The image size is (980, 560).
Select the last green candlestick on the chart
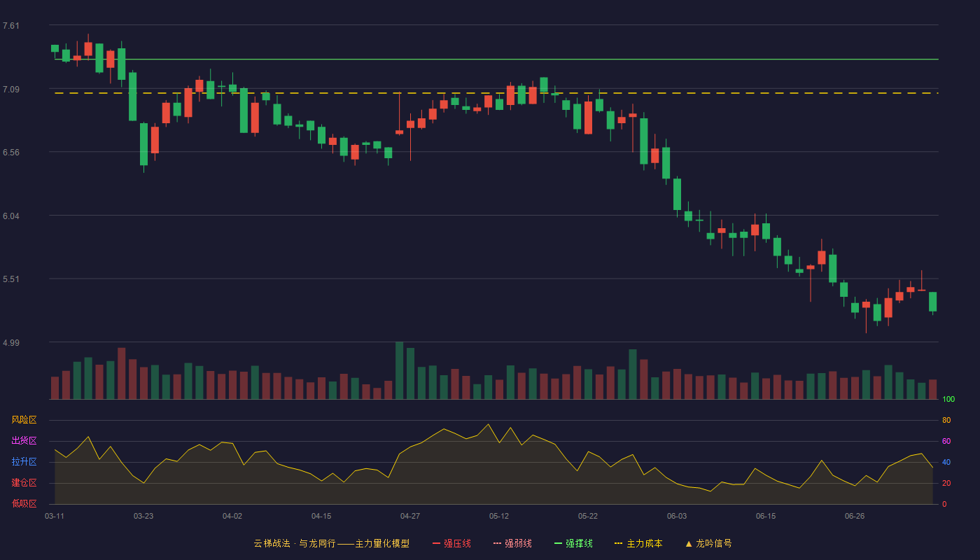click(x=932, y=302)
